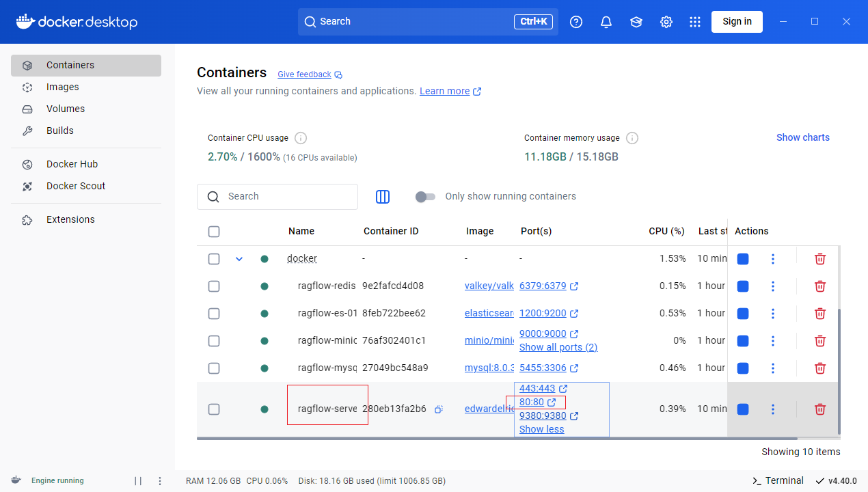Screen dimensions: 868x492
Task: Select the ragflow-server container name
Action: [327, 409]
